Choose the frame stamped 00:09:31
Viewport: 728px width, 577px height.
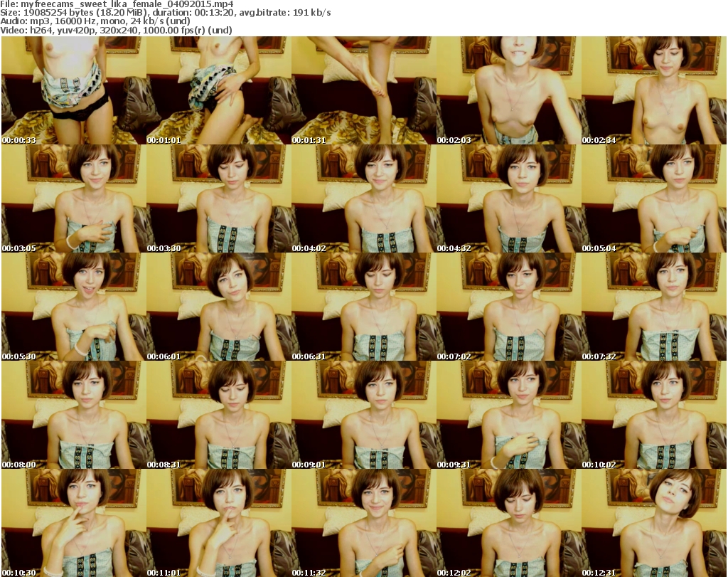click(x=509, y=414)
